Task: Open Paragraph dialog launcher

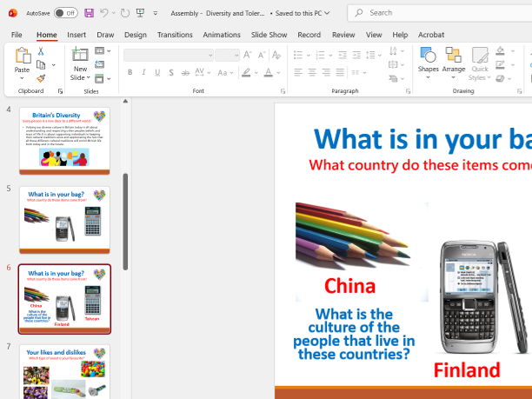Action: point(409,91)
